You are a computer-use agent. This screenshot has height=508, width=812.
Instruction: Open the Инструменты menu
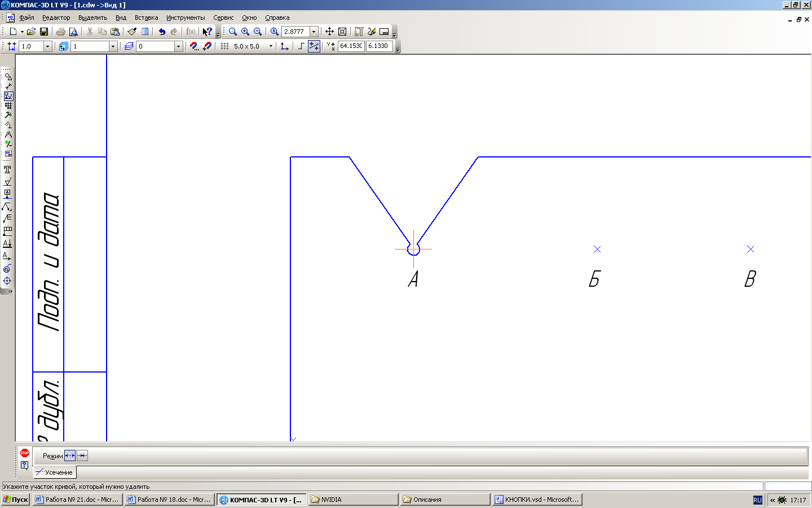tap(186, 17)
